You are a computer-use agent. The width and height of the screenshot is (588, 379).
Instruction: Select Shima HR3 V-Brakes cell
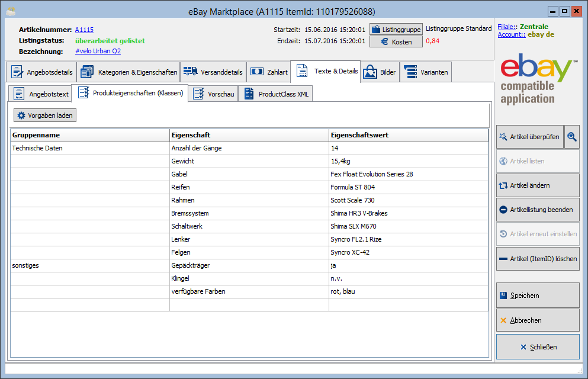(409, 213)
